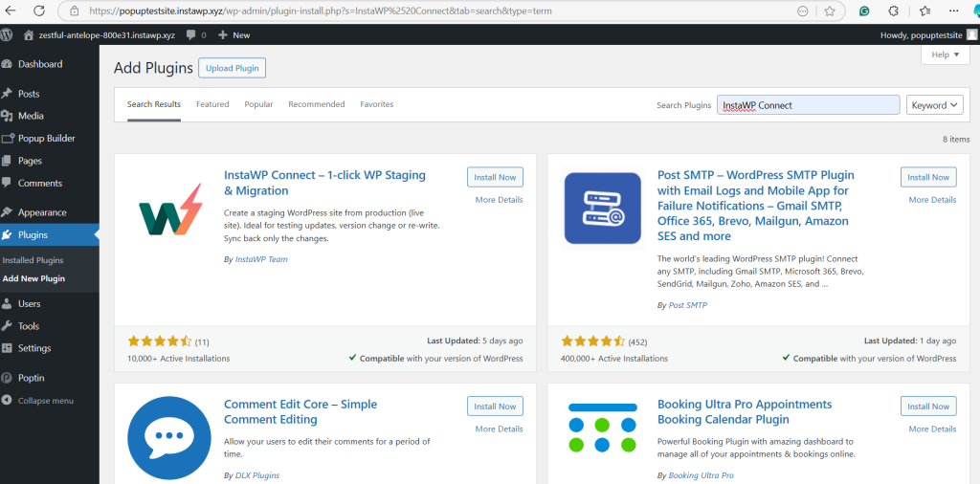Viewport: 980px width, 484px height.
Task: Open Add New Plugin submenu item
Action: pyautogui.click(x=33, y=278)
